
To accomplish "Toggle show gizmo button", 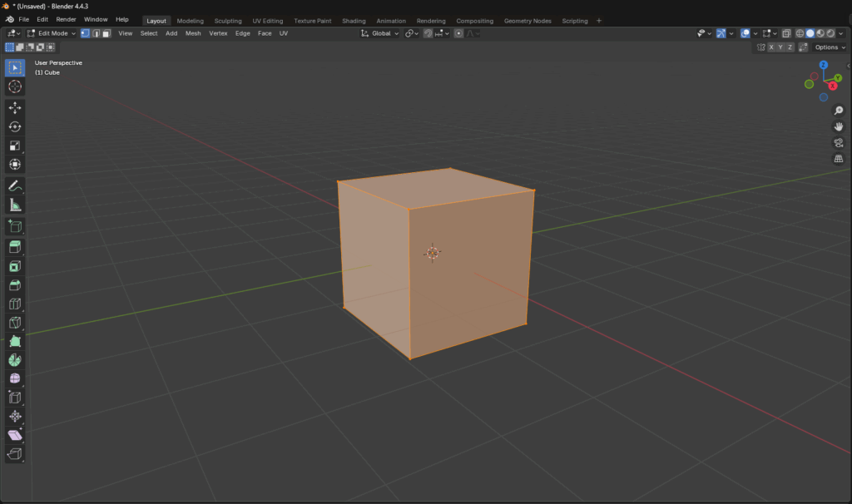I will tap(721, 33).
